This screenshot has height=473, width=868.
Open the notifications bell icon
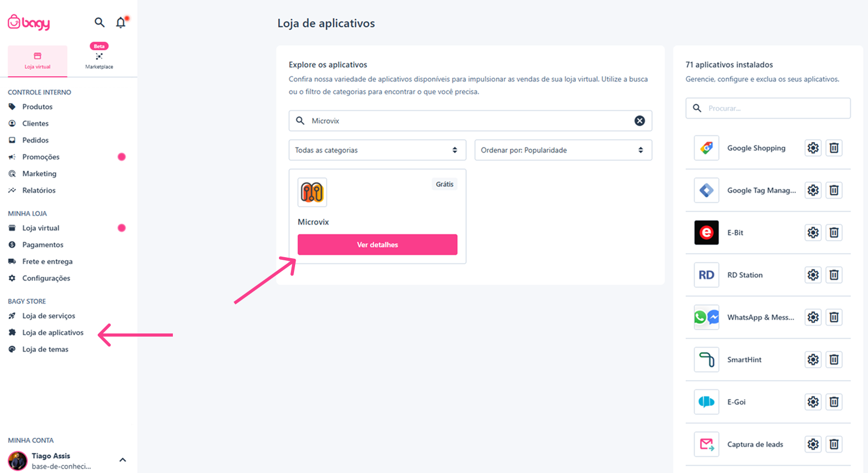coord(121,22)
